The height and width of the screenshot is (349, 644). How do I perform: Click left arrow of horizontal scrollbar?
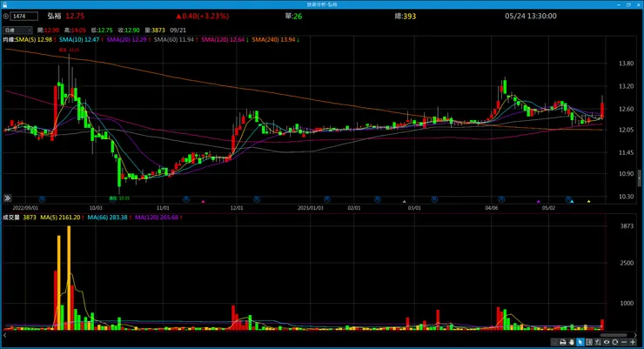(4, 335)
